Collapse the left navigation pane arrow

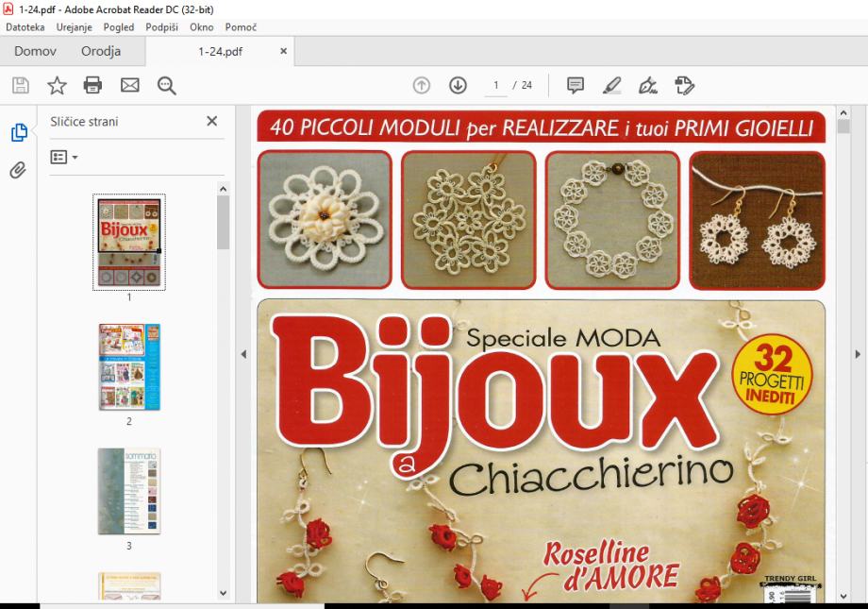pos(243,354)
